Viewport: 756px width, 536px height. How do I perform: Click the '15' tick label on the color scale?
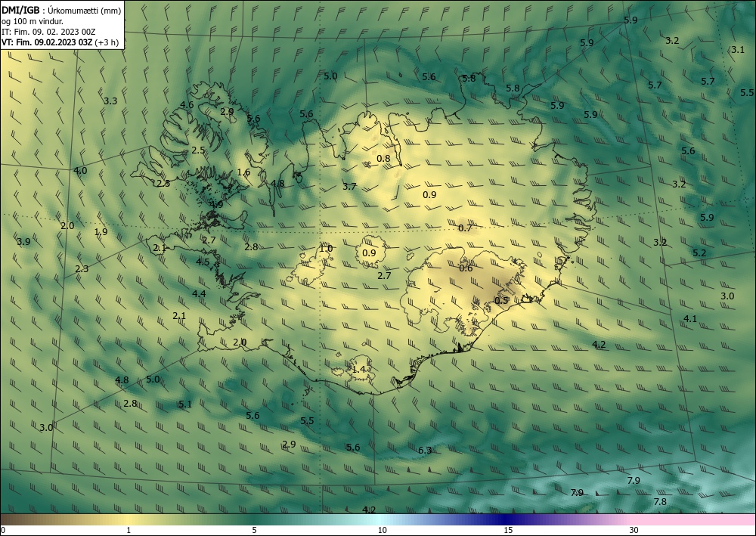[x=508, y=531]
